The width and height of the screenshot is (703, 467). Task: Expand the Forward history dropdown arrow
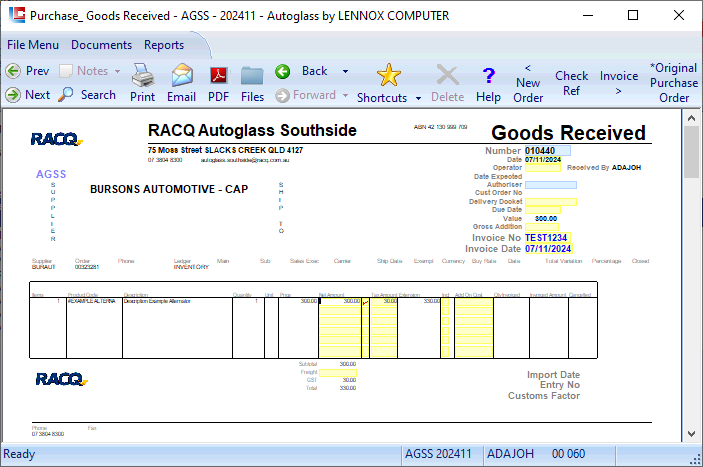(345, 95)
